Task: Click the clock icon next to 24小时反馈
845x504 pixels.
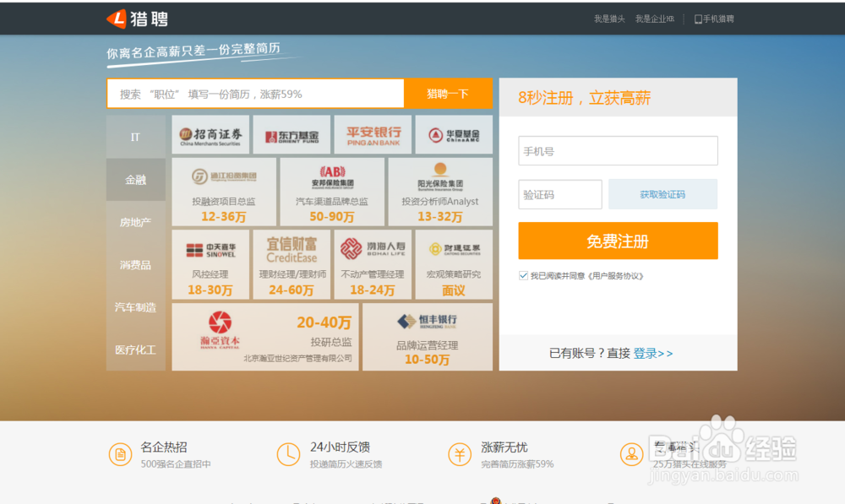Action: click(288, 454)
